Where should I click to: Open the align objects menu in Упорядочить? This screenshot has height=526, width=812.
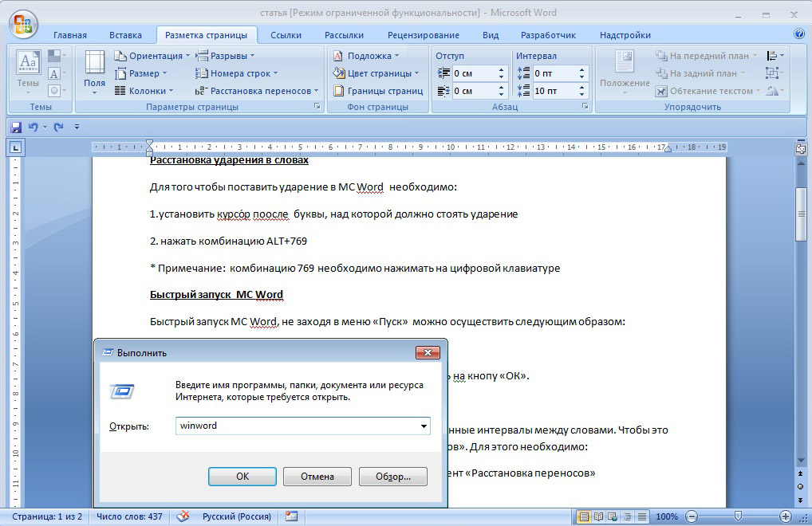click(775, 55)
